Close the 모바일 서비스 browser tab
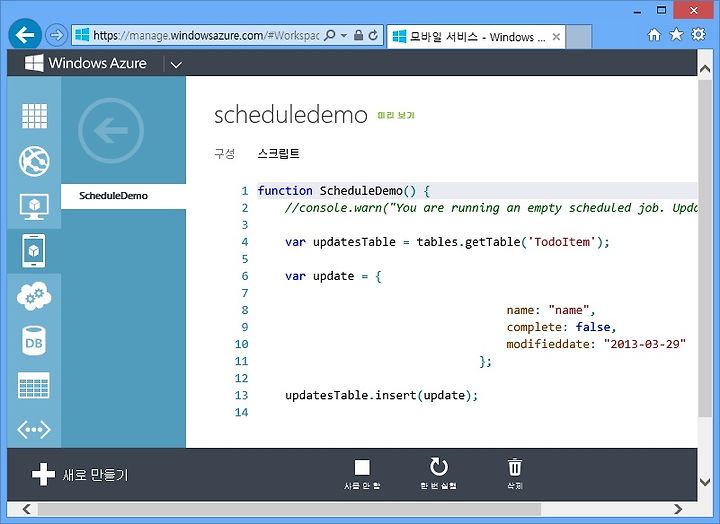Screen dimensions: 720x524 tap(556, 37)
